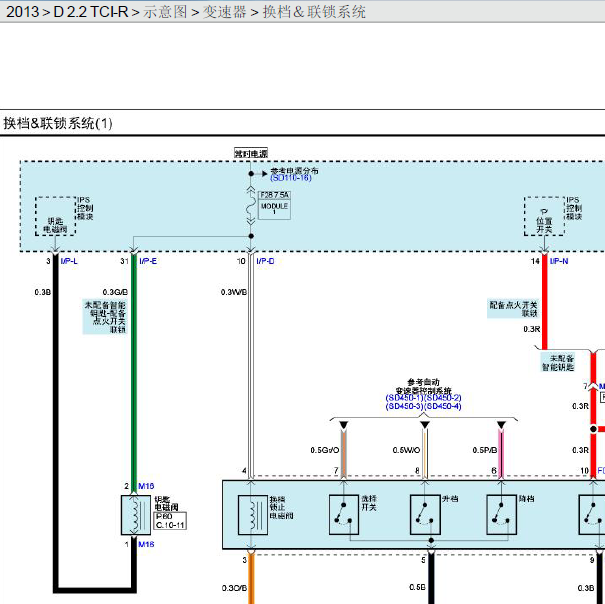Viewport: 605px width, 604px height.
Task: Open the 示意图 breadcrumb
Action: coord(165,12)
